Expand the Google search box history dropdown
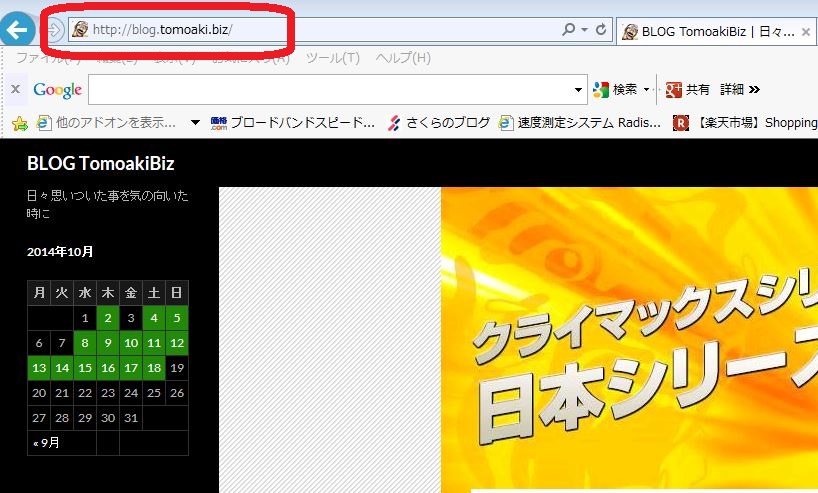 click(578, 90)
